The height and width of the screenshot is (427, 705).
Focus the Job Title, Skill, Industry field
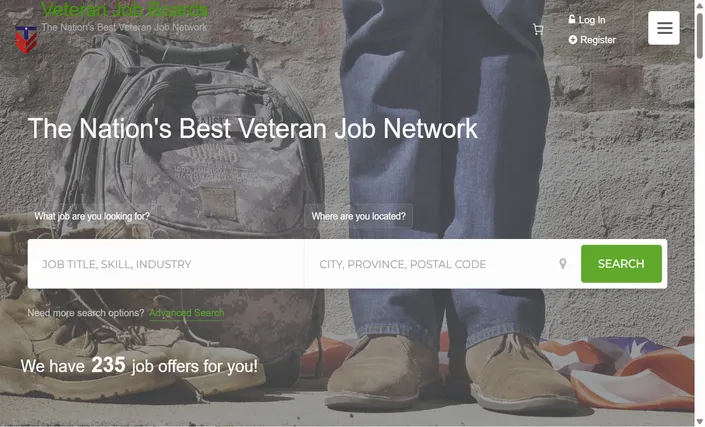point(166,264)
